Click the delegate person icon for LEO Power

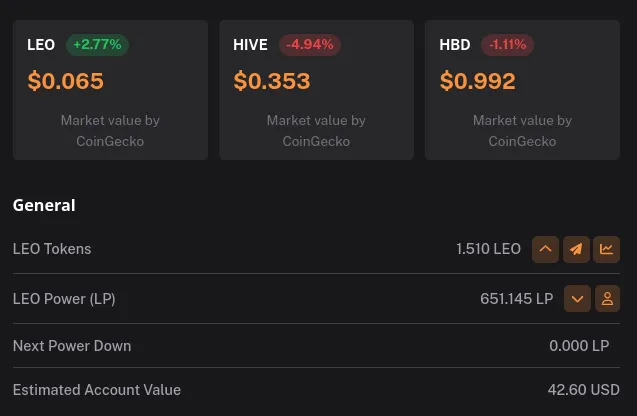point(607,298)
